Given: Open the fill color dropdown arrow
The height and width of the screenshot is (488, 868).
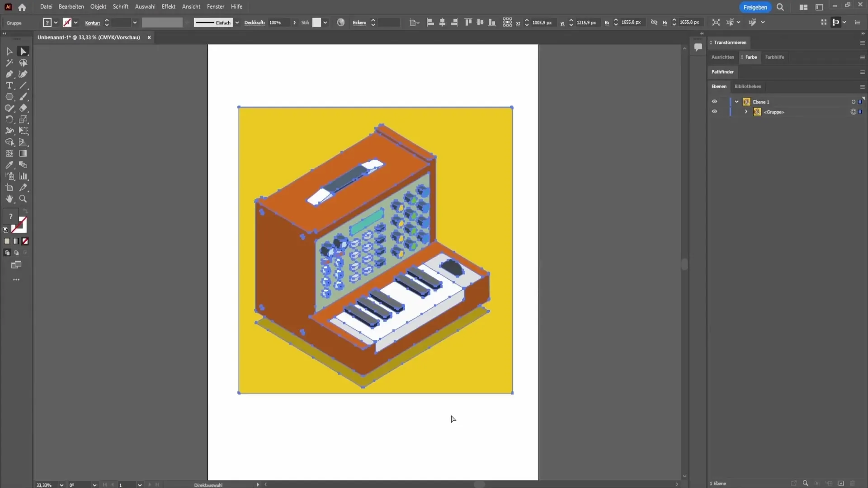Looking at the screenshot, I should click(56, 23).
